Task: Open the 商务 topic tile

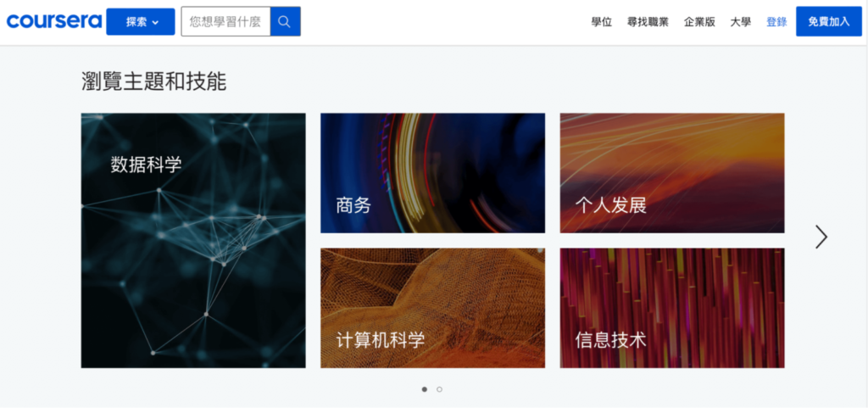Action: (432, 173)
